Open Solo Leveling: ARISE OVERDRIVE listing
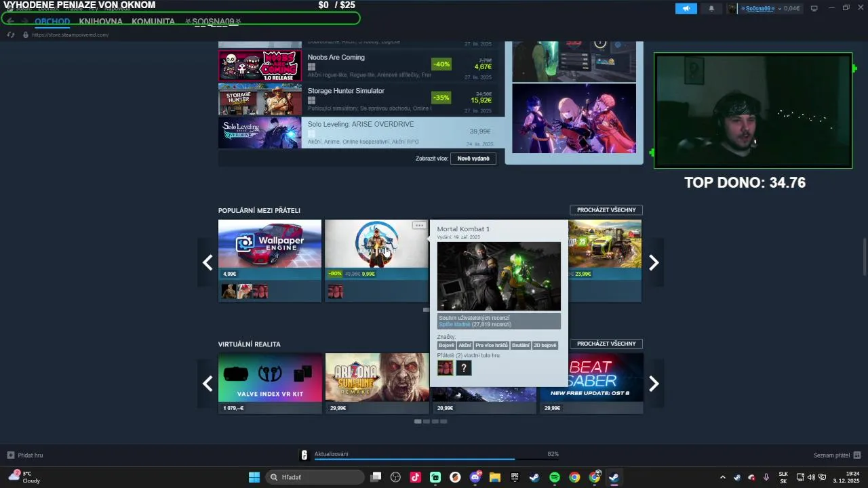Viewport: 868px width, 488px height. [361, 132]
